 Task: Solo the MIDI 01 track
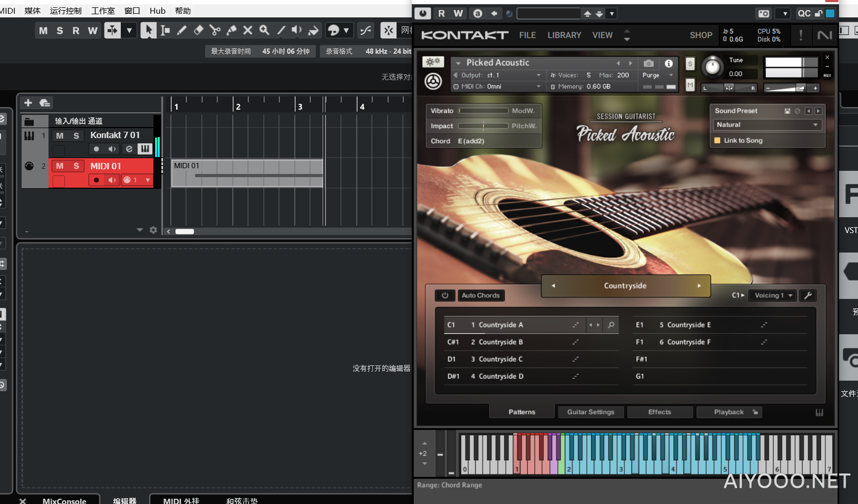tap(76, 166)
